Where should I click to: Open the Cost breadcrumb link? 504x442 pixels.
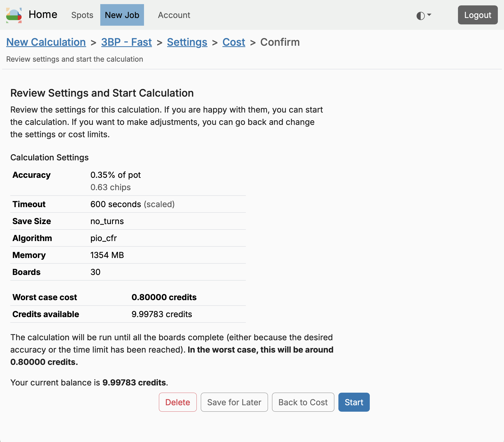(x=233, y=42)
